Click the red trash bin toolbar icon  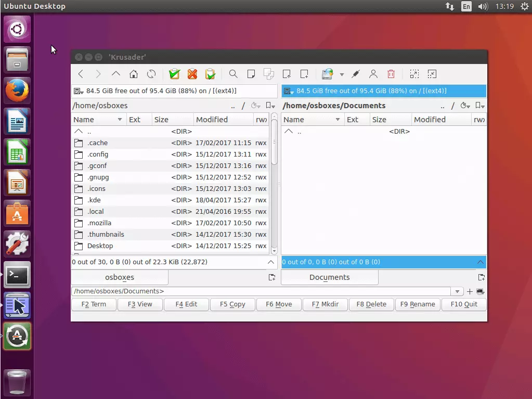[391, 74]
